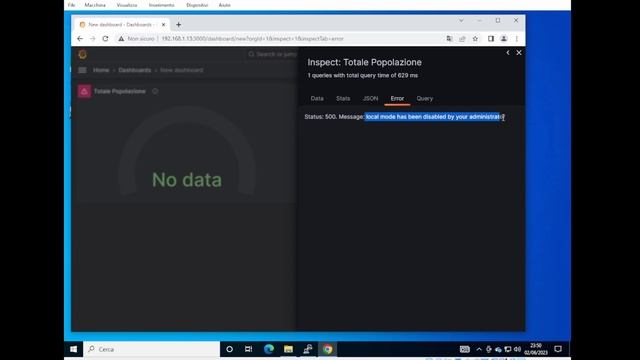
Task: Open File Explorer from taskbar
Action: click(288, 349)
